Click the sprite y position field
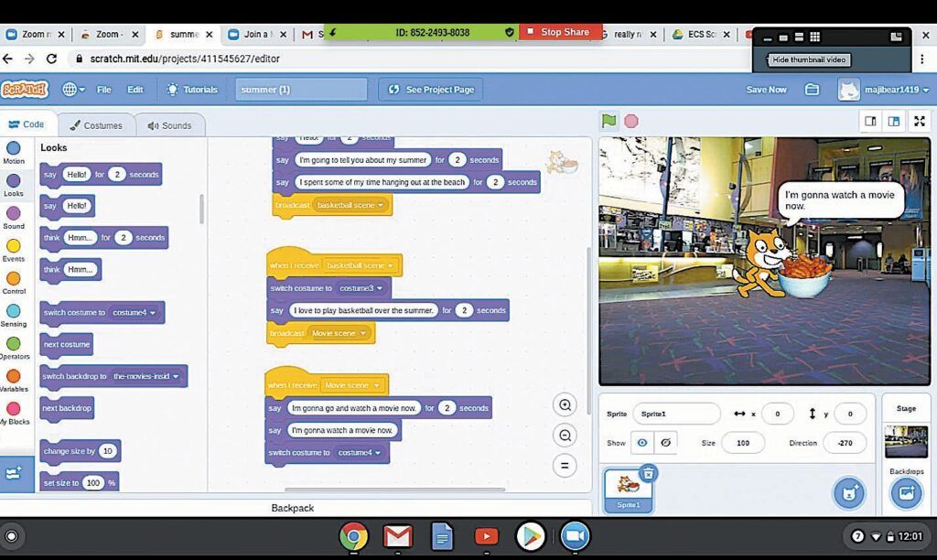 pyautogui.click(x=850, y=414)
